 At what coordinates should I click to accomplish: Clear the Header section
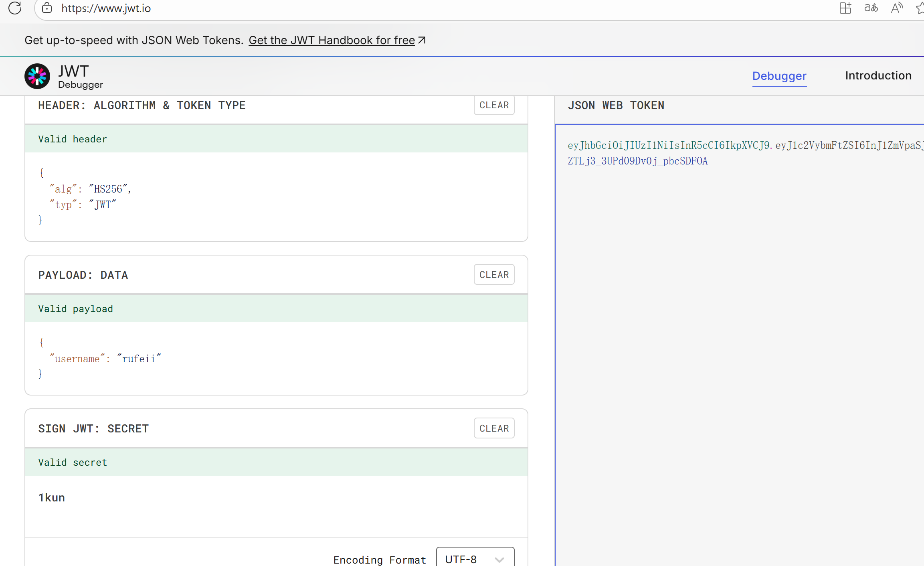tap(494, 105)
